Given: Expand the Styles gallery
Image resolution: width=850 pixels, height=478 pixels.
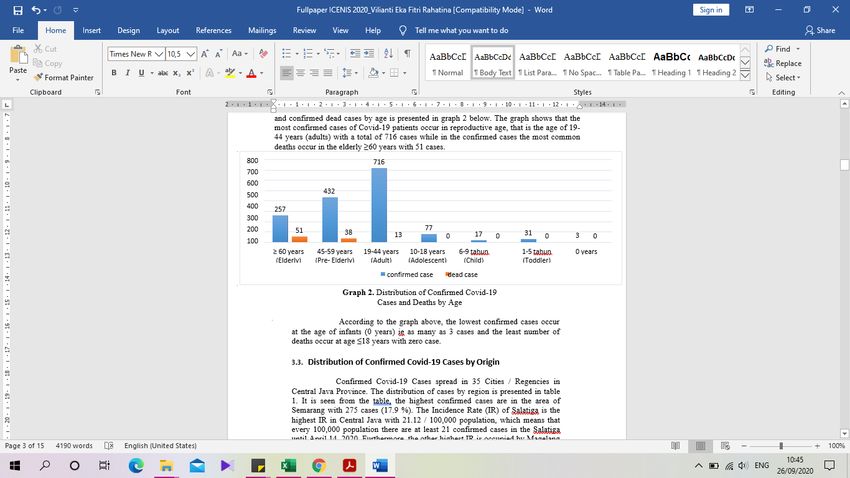Looking at the screenshot, I should [x=745, y=76].
